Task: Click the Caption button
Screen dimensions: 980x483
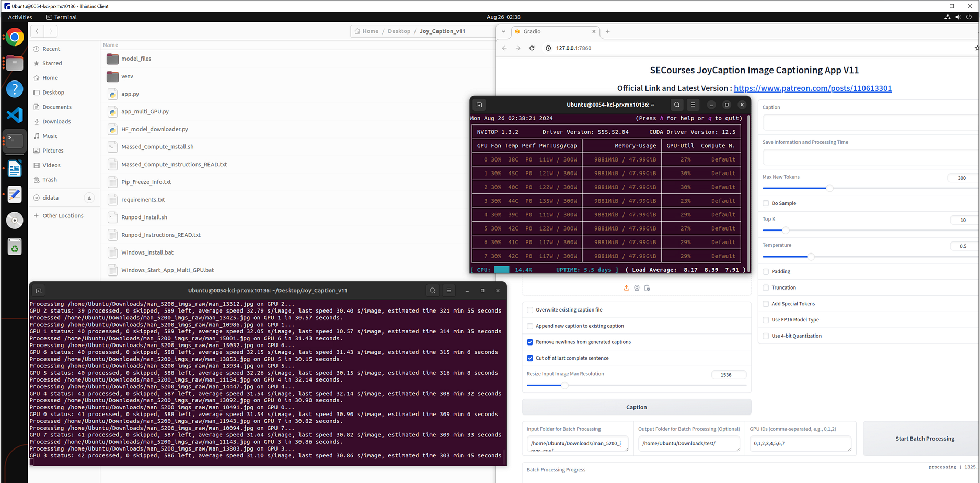Action: pos(637,407)
